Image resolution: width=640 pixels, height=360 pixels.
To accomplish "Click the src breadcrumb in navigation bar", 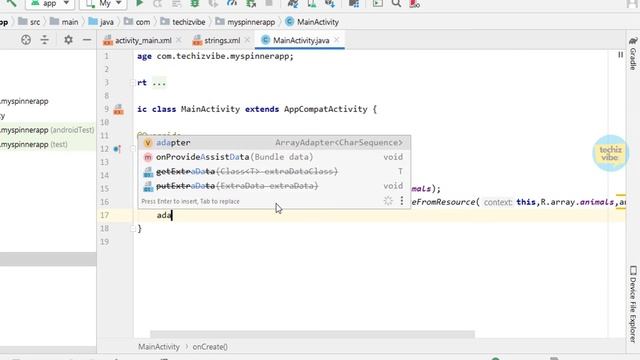I will click(29, 22).
